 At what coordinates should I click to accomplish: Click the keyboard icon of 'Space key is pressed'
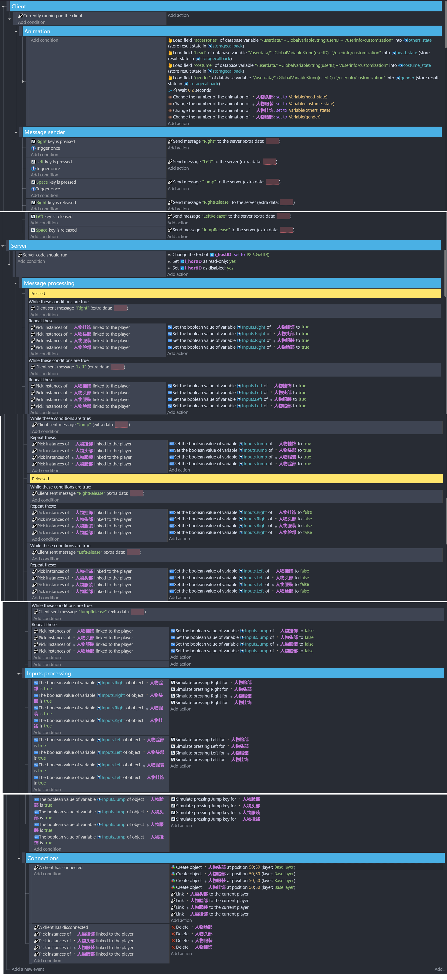(x=34, y=182)
